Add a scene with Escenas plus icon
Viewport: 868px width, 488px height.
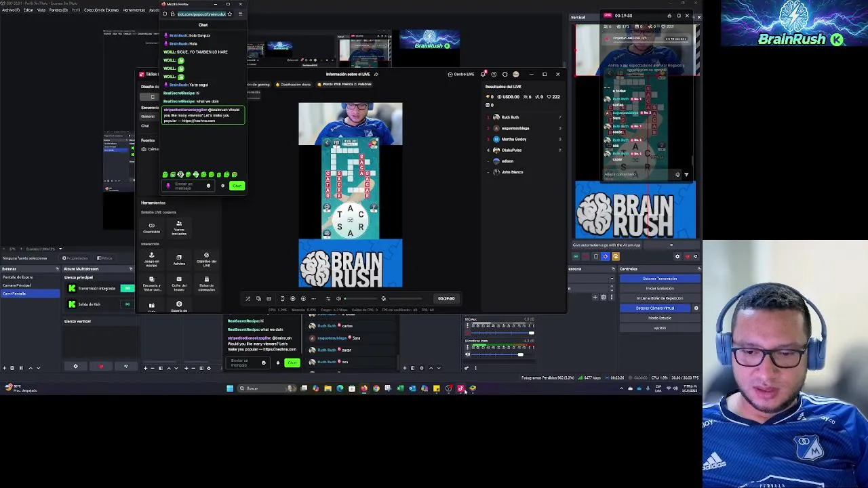click(x=5, y=368)
